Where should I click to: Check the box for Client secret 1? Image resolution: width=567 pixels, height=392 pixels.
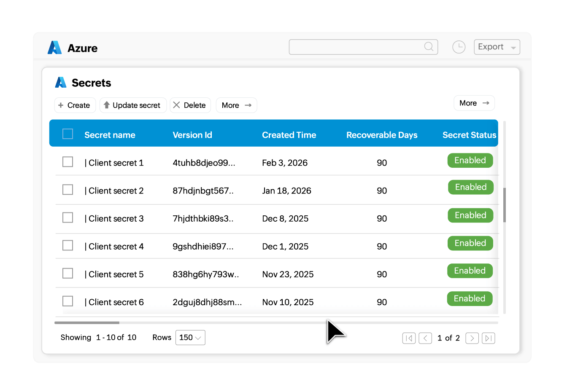point(67,162)
